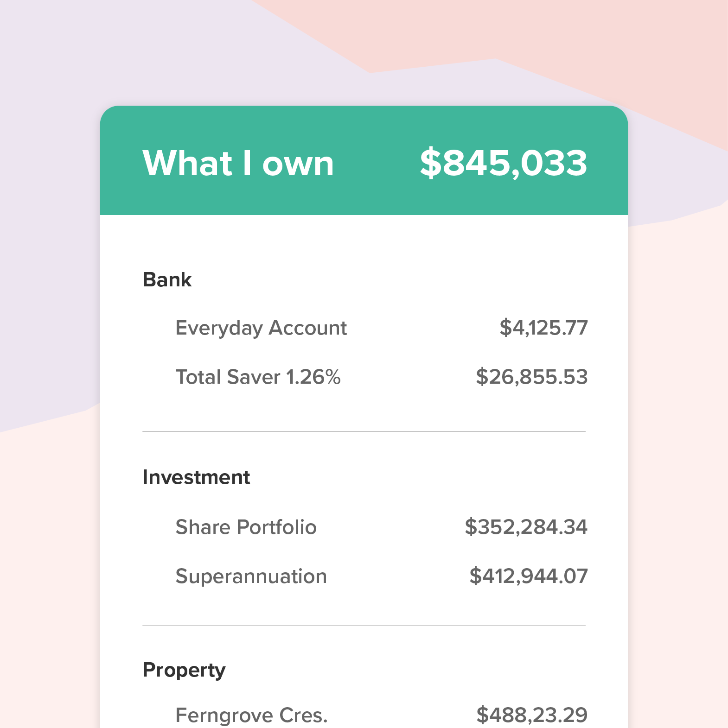
Task: Open the Everyday Account entry
Action: 261,328
